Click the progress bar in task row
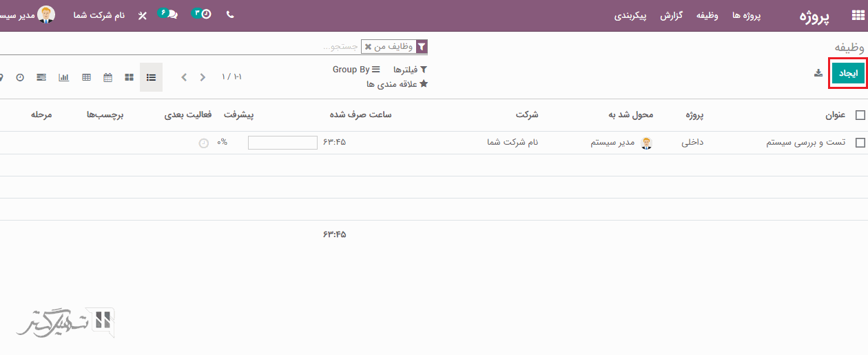Screen dimensions: 868x355 282,143
